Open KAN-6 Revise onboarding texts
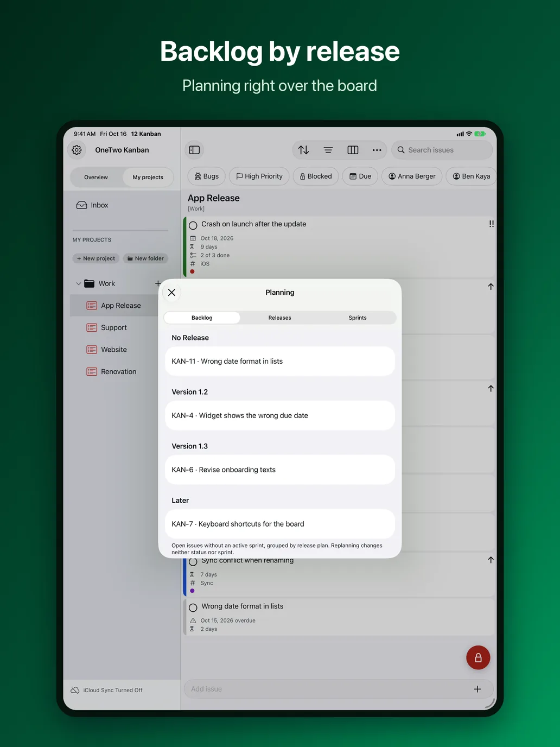This screenshot has width=560, height=747. point(279,470)
